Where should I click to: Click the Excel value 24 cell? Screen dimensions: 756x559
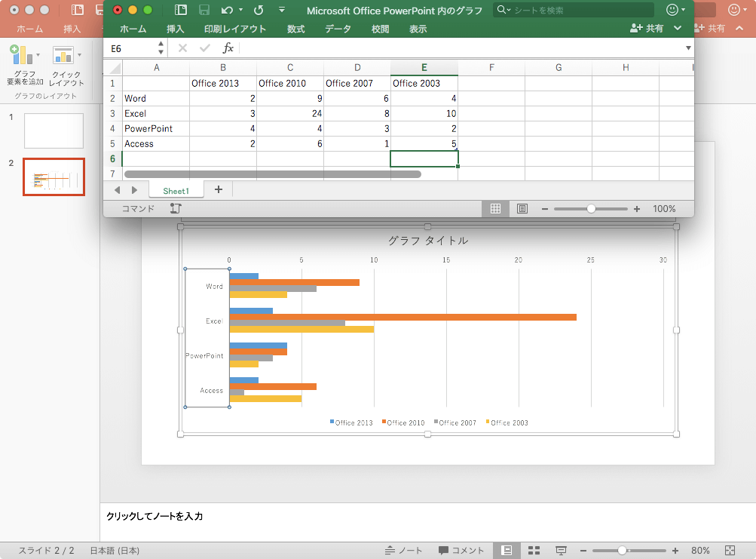tap(289, 113)
